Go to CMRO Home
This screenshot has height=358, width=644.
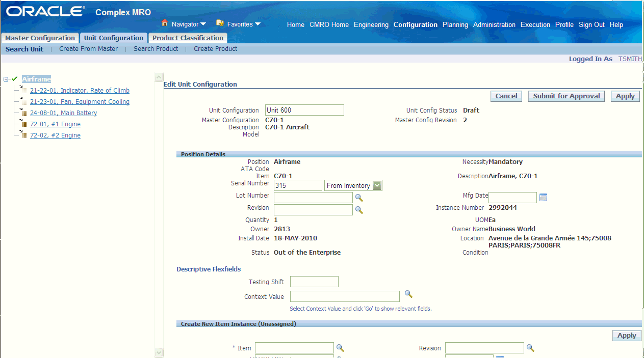pyautogui.click(x=329, y=24)
